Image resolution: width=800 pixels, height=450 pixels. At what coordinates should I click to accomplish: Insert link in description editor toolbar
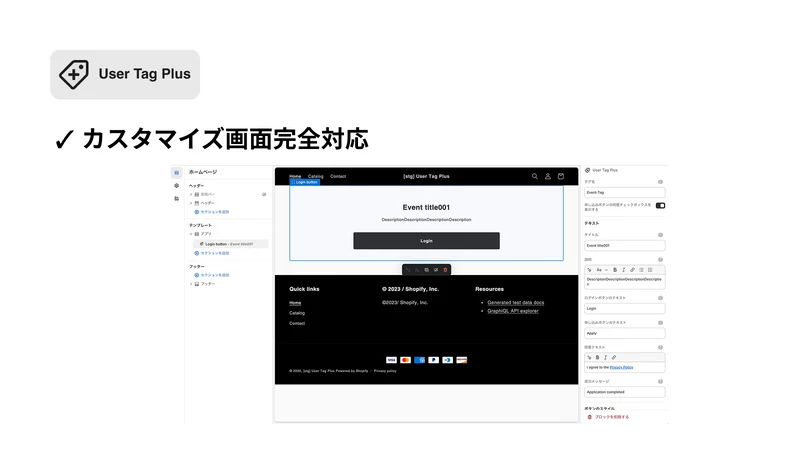632,270
